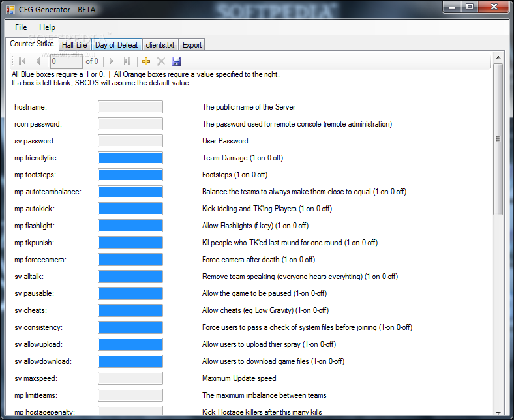Switch to the Counter Strike tab
This screenshot has height=420, width=514.
pos(32,44)
